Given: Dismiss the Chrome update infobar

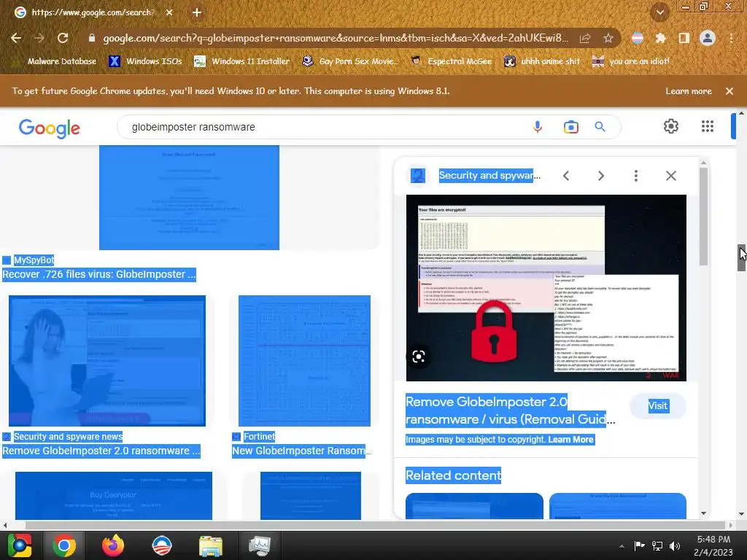Looking at the screenshot, I should [x=729, y=91].
